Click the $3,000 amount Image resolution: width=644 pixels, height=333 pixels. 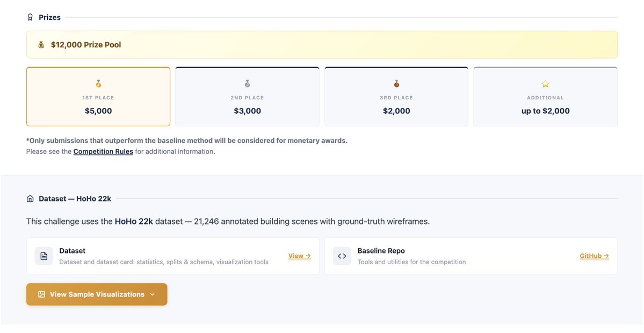(247, 111)
